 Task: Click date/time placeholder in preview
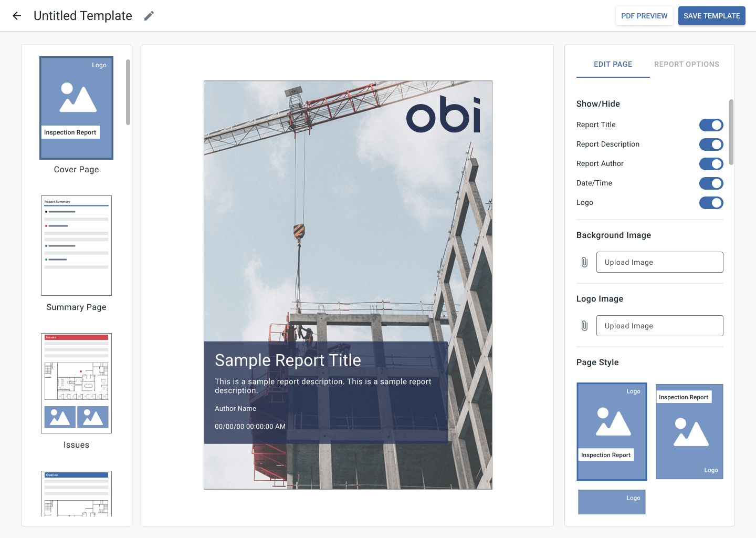pyautogui.click(x=250, y=427)
